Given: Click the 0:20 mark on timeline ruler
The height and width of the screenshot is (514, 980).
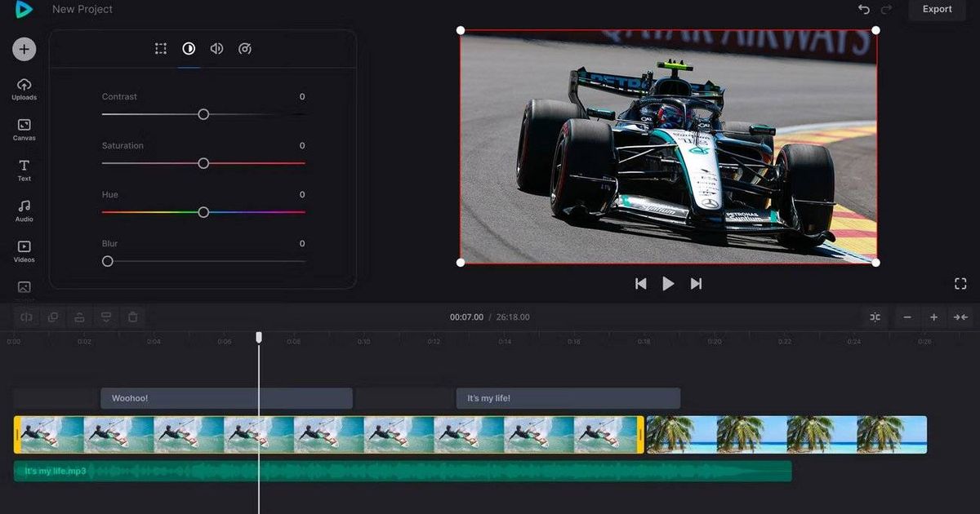Looking at the screenshot, I should pyautogui.click(x=715, y=341).
